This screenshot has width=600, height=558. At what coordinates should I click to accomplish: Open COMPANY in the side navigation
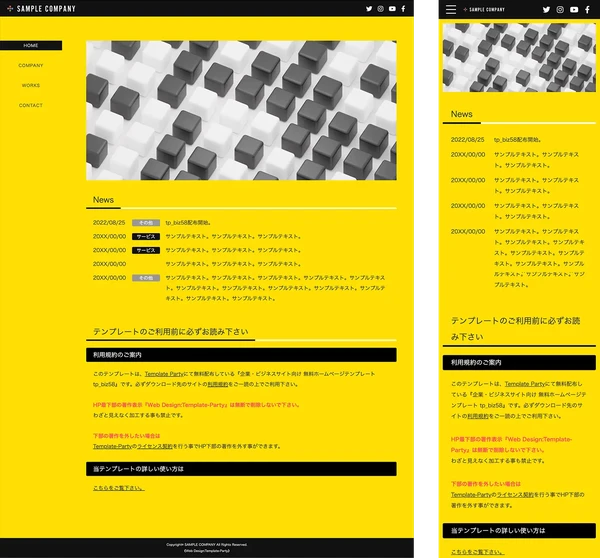pos(31,65)
